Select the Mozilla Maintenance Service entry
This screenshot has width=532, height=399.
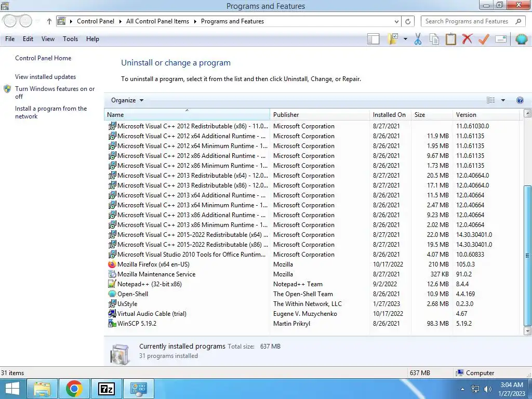tap(313, 274)
